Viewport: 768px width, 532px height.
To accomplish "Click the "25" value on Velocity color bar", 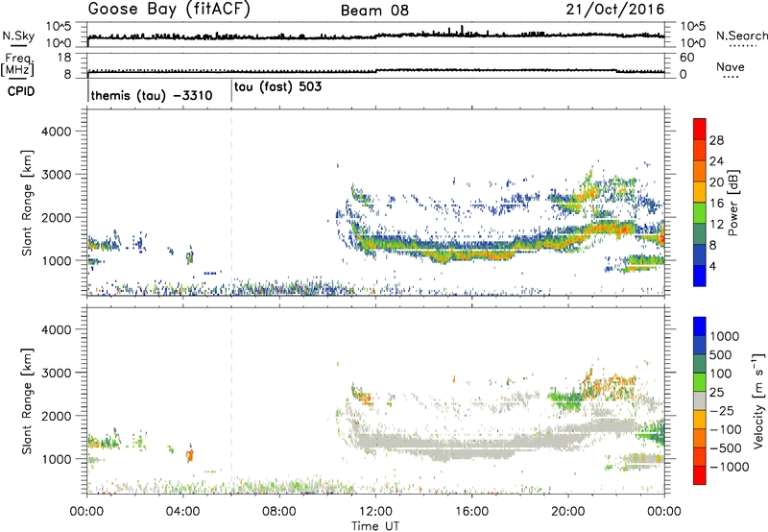I will (716, 393).
